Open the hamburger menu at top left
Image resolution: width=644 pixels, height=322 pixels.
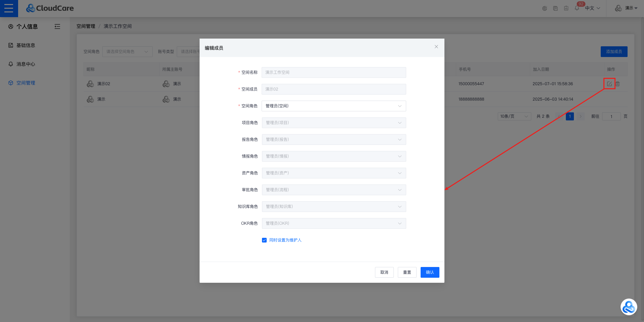pos(9,8)
